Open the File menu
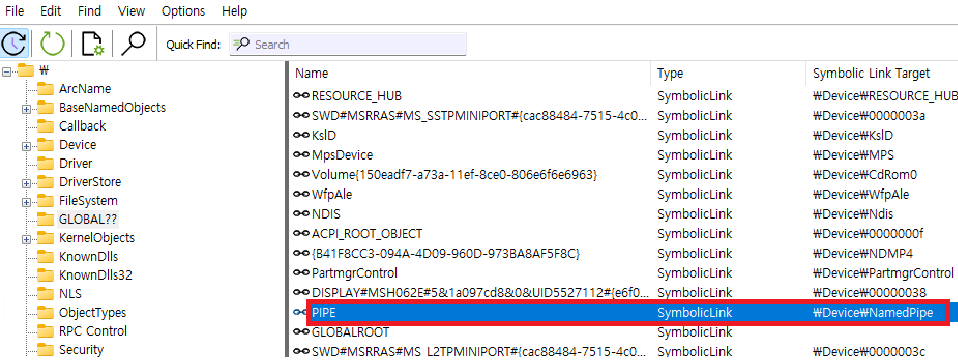The height and width of the screenshot is (364, 958). [x=14, y=11]
